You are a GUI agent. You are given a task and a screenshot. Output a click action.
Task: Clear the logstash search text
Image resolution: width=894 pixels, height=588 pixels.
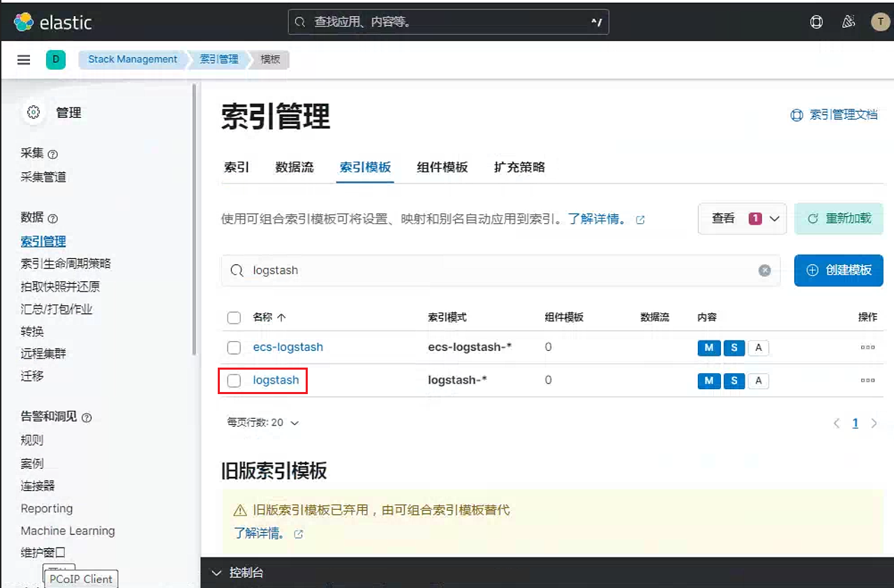point(765,271)
